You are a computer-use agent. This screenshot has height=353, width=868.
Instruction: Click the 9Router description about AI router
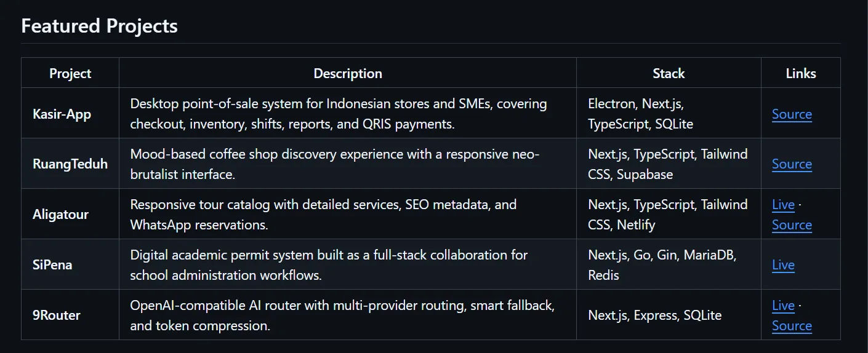click(x=342, y=315)
